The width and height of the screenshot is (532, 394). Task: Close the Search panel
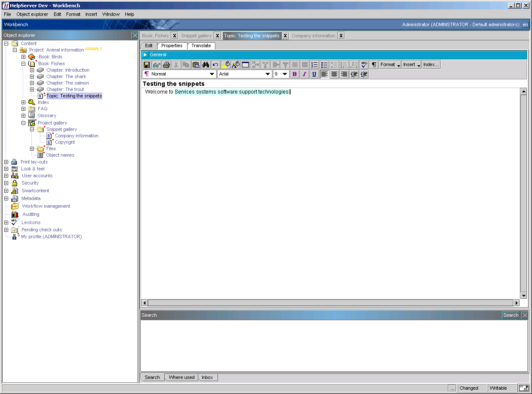[x=525, y=315]
